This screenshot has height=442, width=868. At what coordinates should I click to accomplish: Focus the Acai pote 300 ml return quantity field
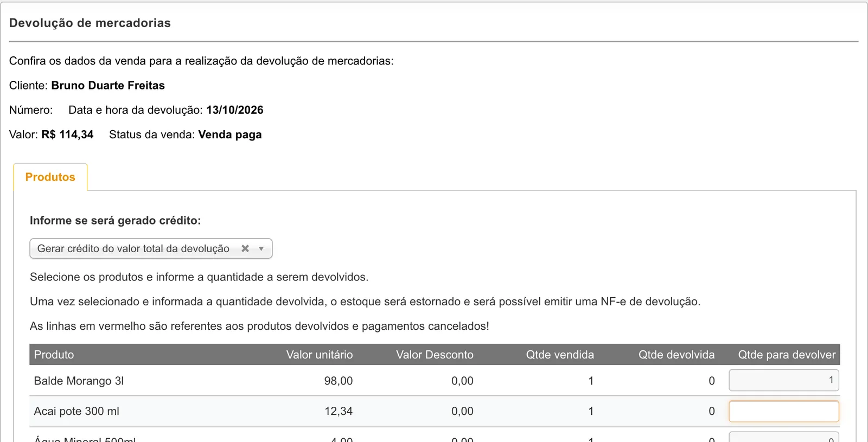click(x=784, y=411)
